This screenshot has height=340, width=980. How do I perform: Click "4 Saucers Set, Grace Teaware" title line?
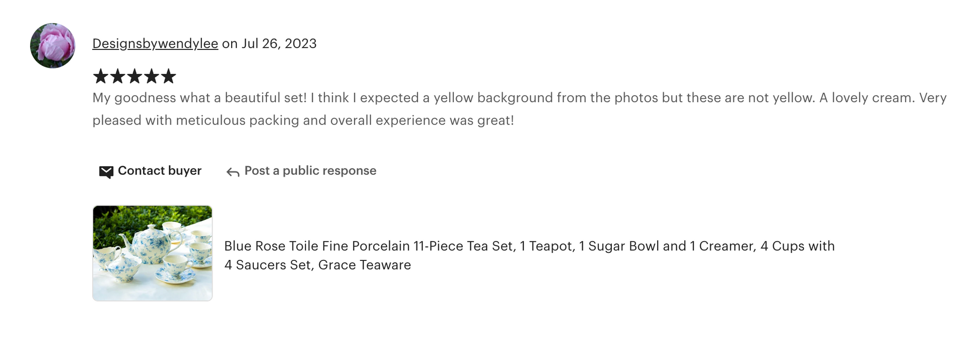click(x=317, y=265)
